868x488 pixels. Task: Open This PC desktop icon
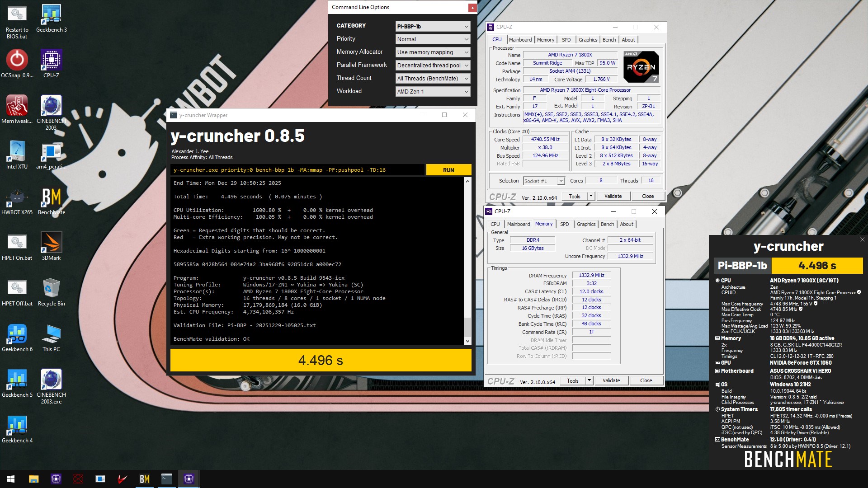[x=51, y=337]
